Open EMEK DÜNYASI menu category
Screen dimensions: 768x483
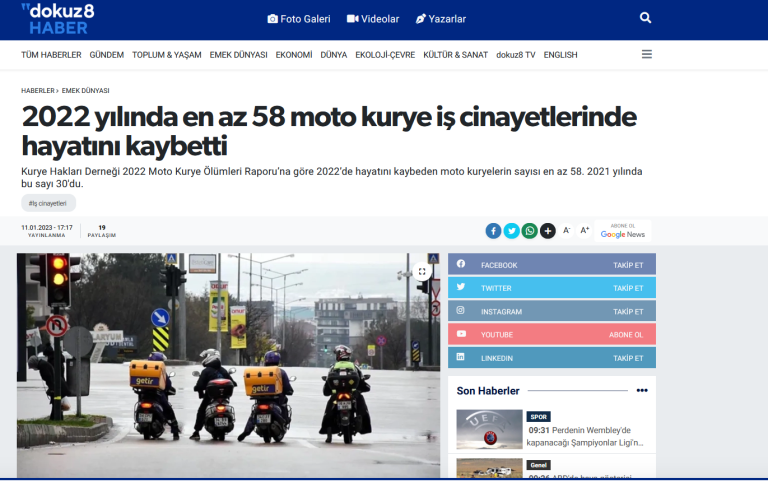tap(239, 55)
